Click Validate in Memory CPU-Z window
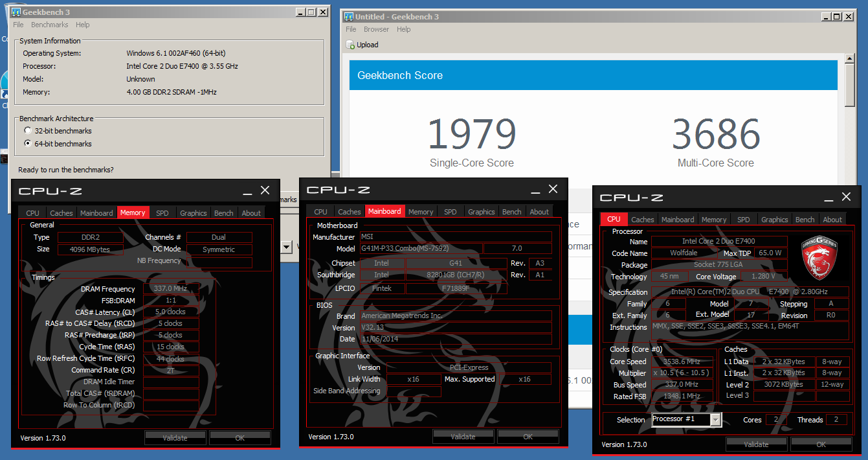Viewport: 868px width, 460px height. click(175, 437)
